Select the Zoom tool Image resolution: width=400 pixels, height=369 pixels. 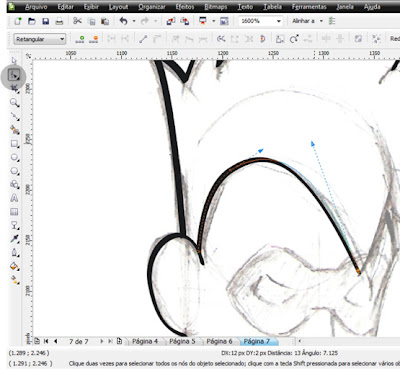pos(14,102)
